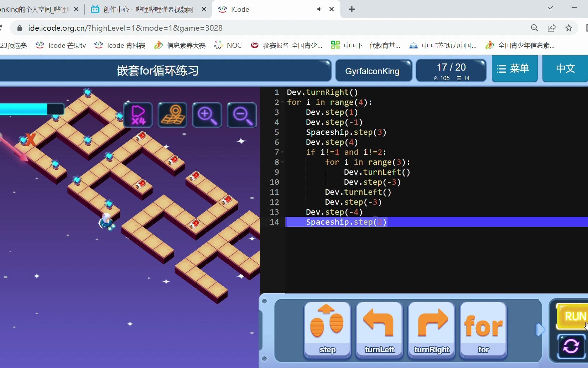Open the NOC bookmark
588x368 pixels.
click(x=228, y=45)
